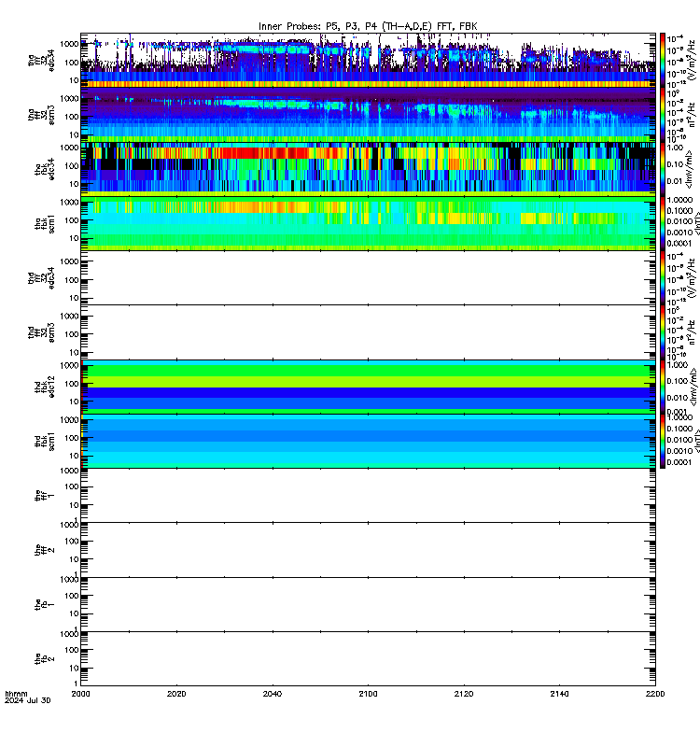
Task: Click the 'tha fbk scm1' panel label
Action: tap(45, 224)
